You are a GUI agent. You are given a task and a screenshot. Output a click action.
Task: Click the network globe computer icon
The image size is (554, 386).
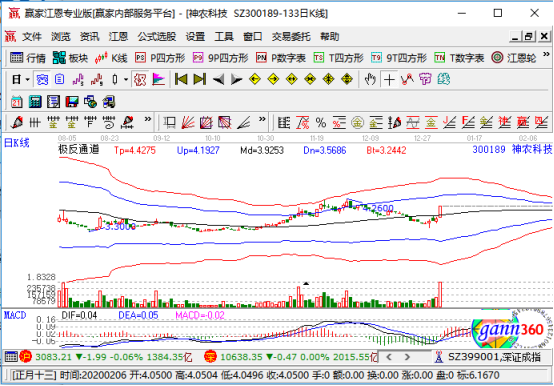click(x=90, y=102)
